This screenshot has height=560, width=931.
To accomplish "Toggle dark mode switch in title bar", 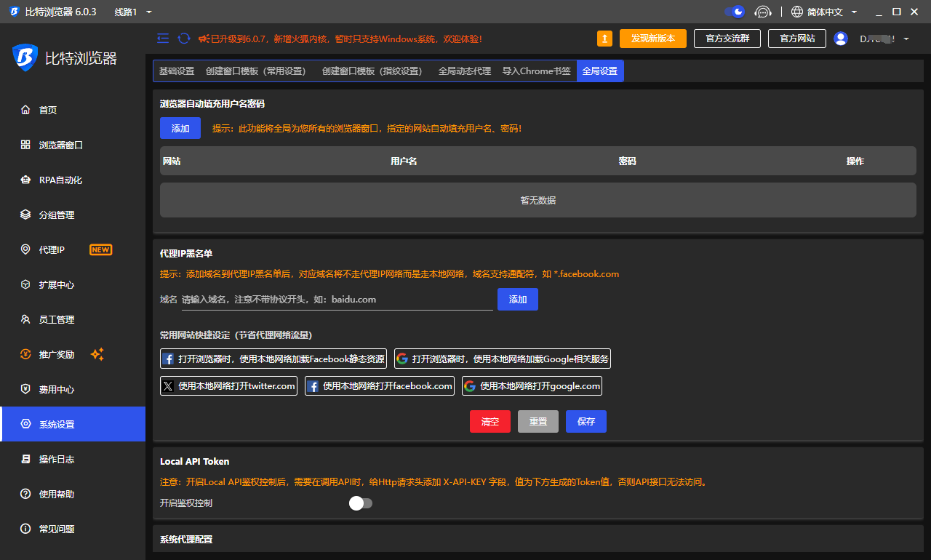I will click(735, 12).
